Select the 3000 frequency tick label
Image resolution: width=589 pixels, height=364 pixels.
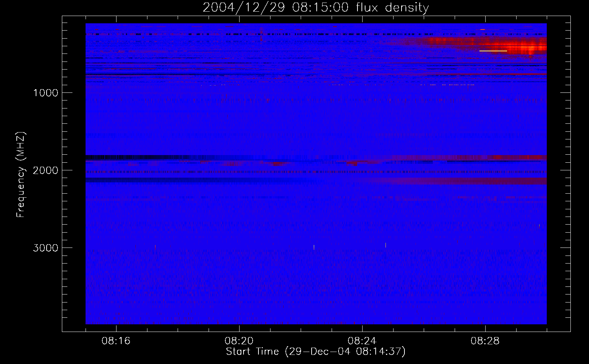coord(46,248)
